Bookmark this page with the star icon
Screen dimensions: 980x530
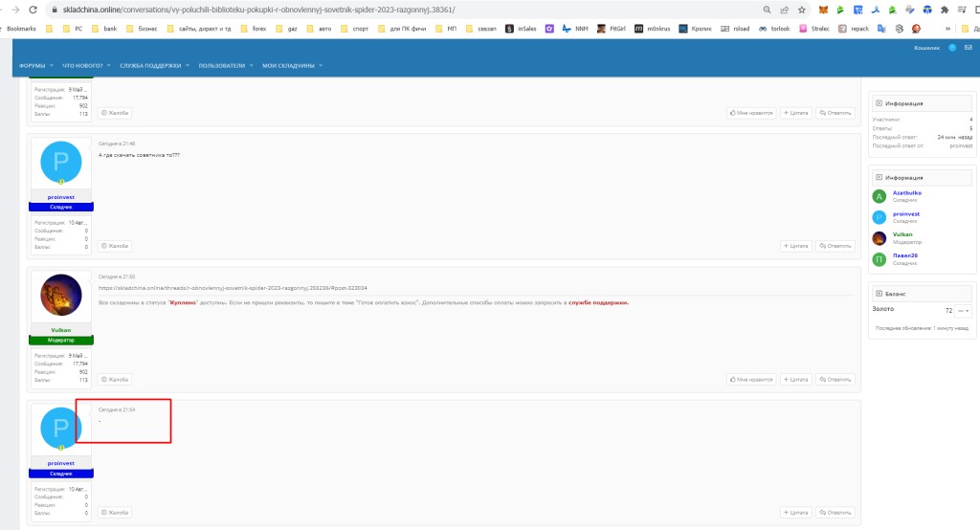click(x=802, y=10)
